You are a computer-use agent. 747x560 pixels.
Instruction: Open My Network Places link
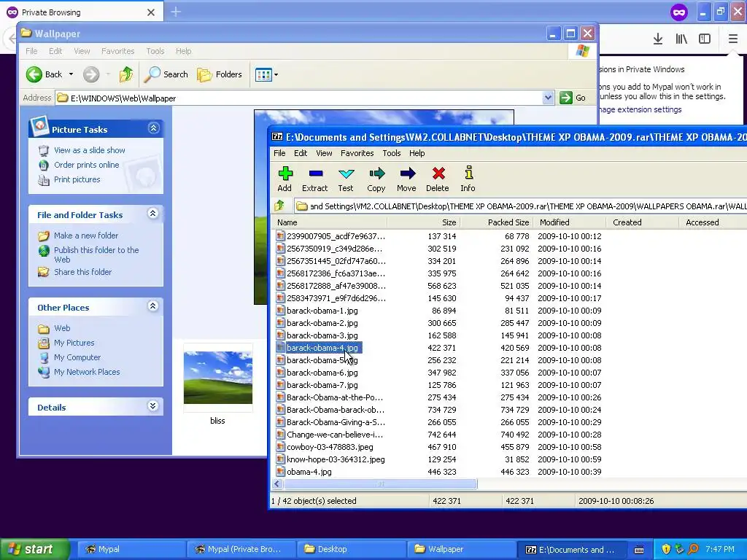(87, 372)
